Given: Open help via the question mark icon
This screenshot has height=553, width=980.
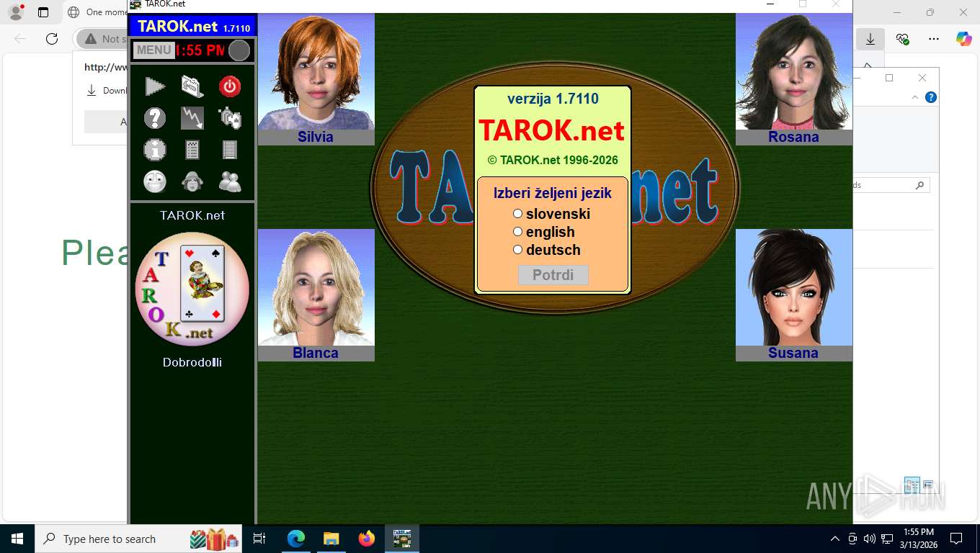Looking at the screenshot, I should coord(155,118).
